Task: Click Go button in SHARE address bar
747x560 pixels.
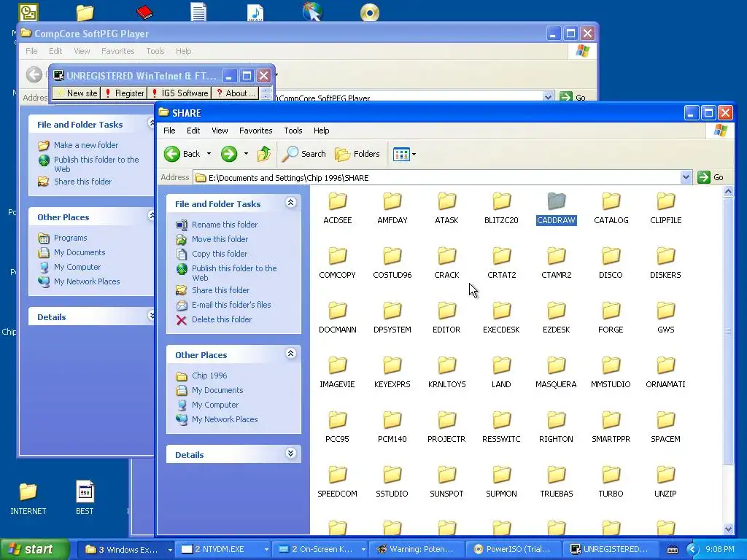Action: point(711,178)
